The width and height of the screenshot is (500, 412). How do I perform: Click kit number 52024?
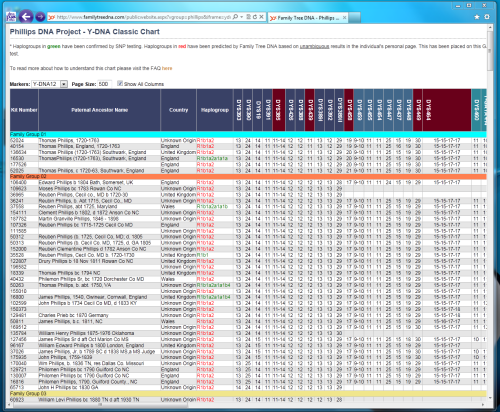click(17, 140)
